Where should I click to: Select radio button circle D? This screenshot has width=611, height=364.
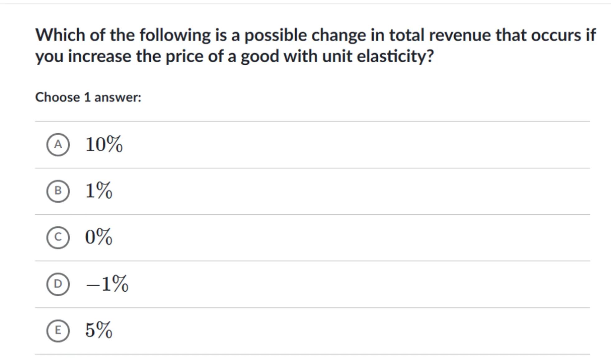[58, 284]
